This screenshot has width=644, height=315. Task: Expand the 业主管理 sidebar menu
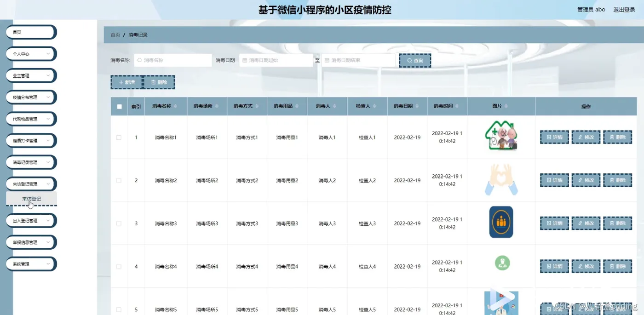click(x=31, y=75)
